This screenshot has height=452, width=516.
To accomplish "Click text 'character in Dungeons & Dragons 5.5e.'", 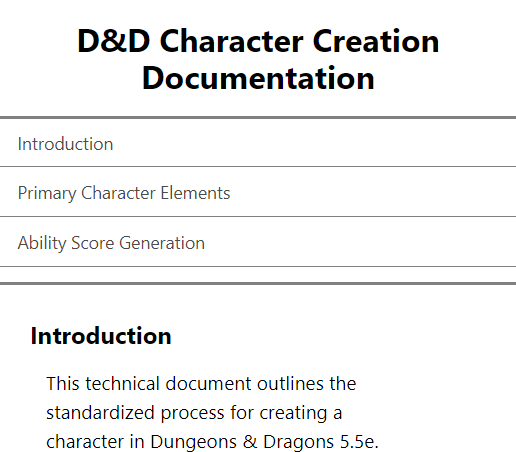I will 212,442.
